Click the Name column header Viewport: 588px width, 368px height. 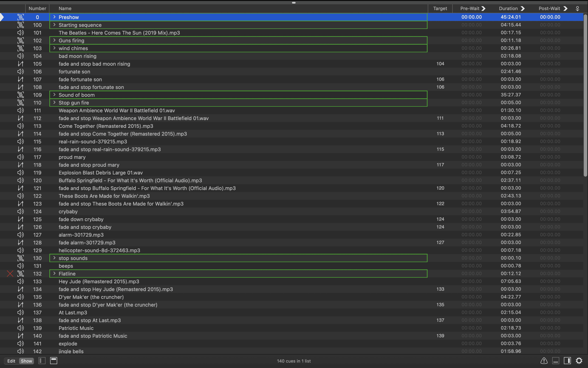(65, 8)
